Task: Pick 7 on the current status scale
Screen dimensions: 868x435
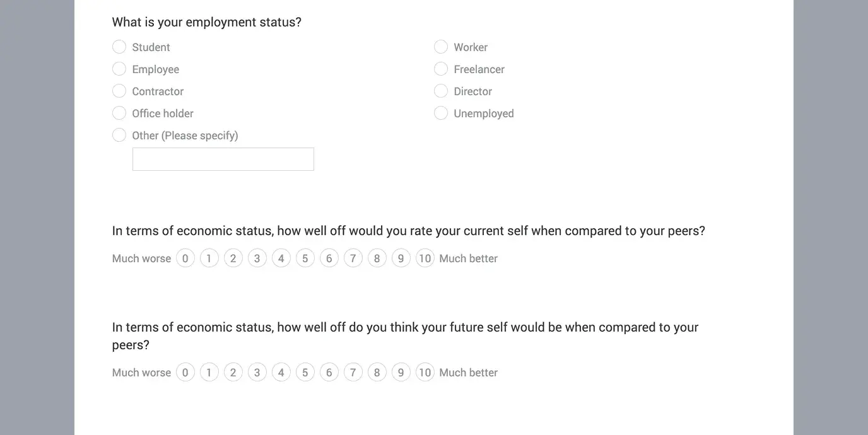Action: point(353,258)
